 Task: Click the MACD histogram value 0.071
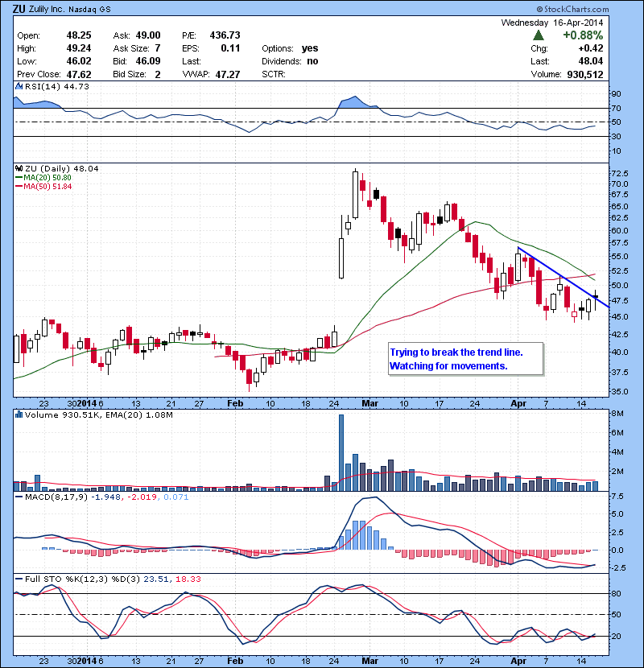[176, 497]
